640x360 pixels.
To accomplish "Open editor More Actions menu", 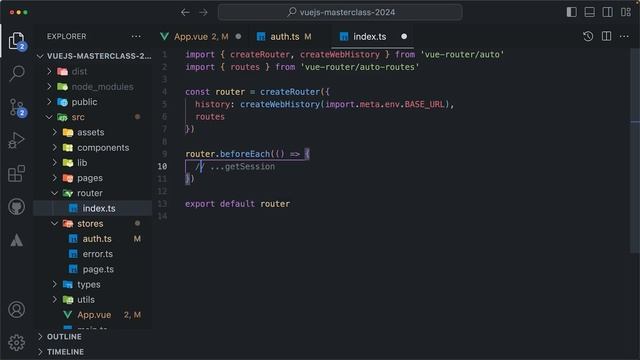I will tap(624, 36).
